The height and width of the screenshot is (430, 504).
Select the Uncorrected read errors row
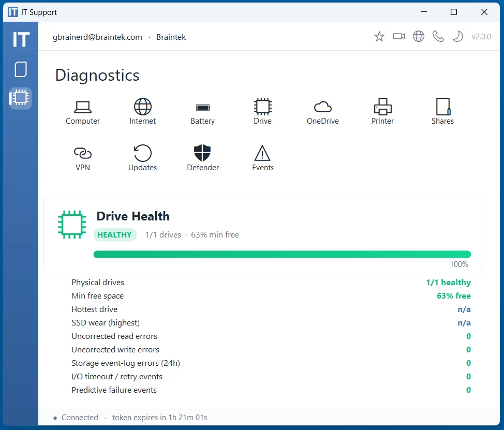click(x=271, y=336)
